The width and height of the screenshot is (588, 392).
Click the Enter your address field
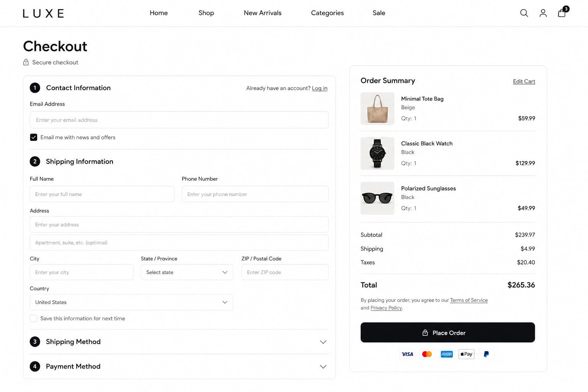click(x=179, y=224)
